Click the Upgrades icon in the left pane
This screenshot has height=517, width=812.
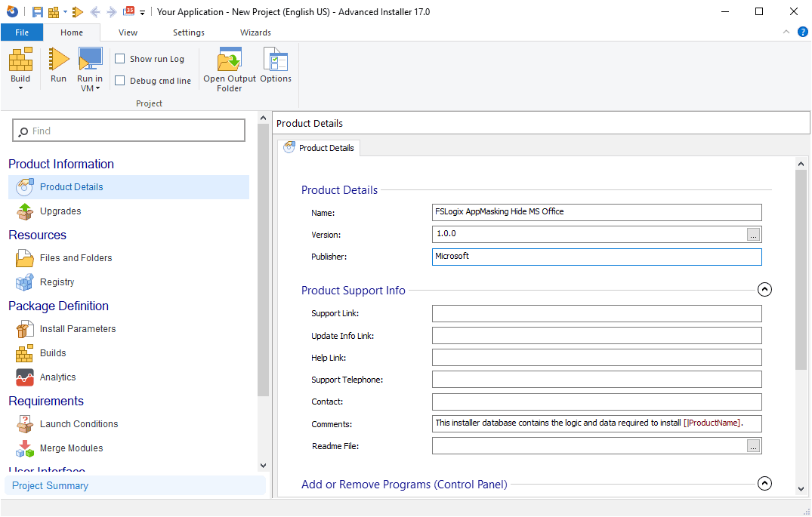[x=24, y=211]
